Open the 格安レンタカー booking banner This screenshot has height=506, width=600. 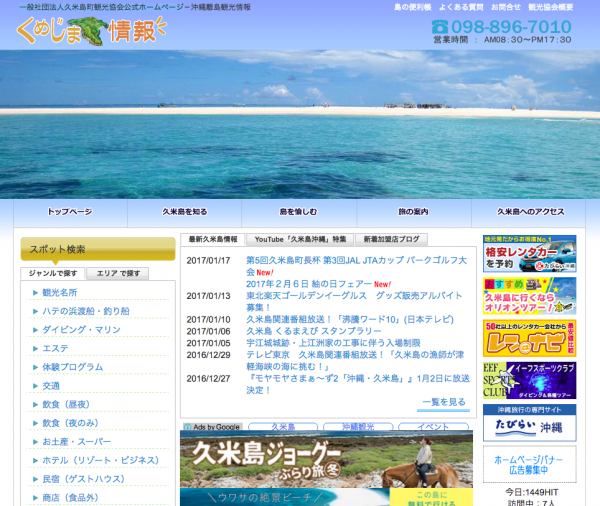coord(529,254)
